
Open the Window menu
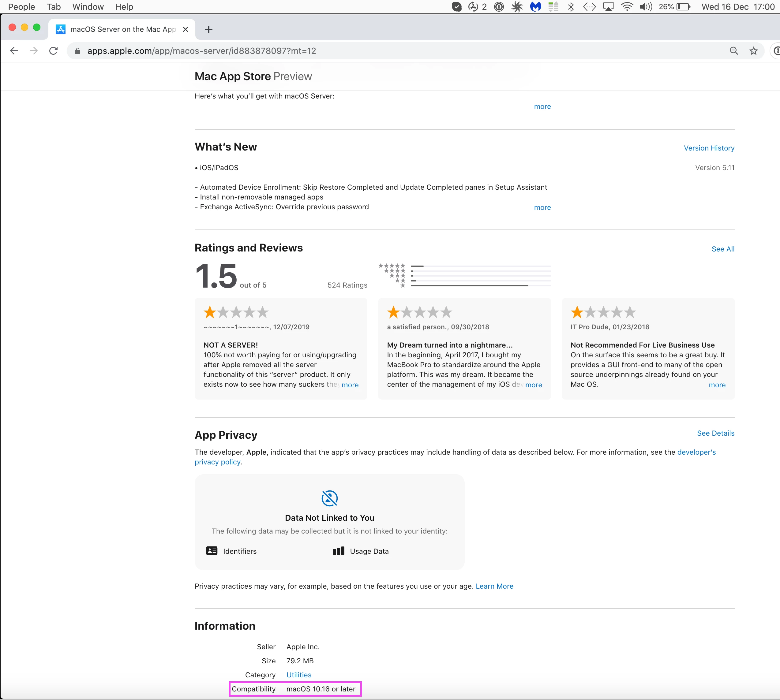88,6
